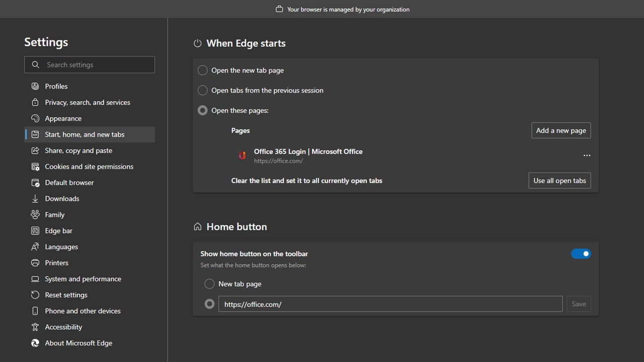Click the Family icon in sidebar
Screen dimensions: 644x362
(x=35, y=215)
